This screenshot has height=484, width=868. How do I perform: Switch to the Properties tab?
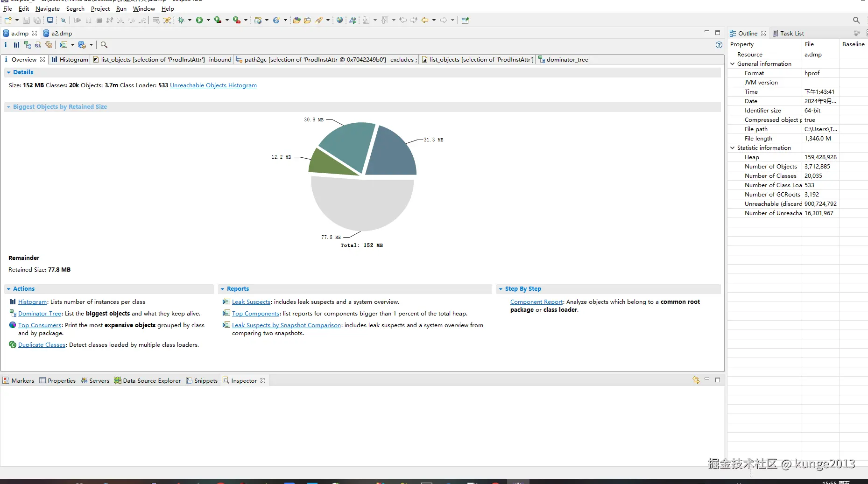(x=57, y=380)
